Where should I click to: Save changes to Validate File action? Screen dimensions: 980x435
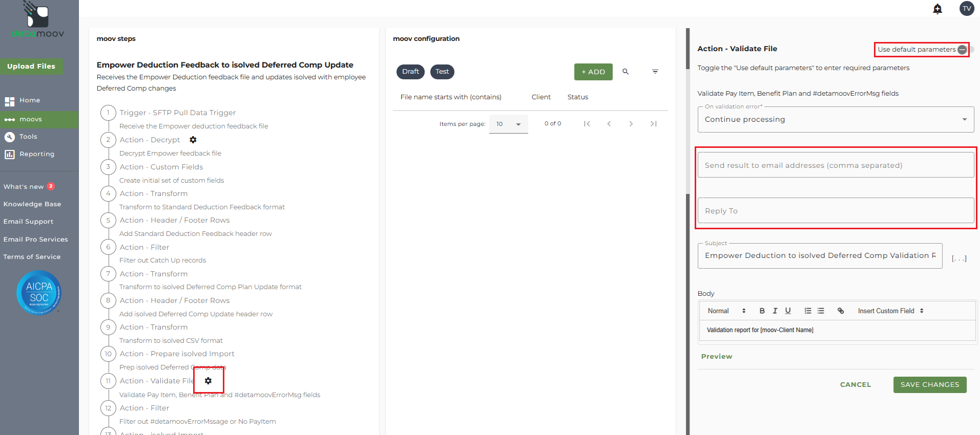[x=930, y=385]
